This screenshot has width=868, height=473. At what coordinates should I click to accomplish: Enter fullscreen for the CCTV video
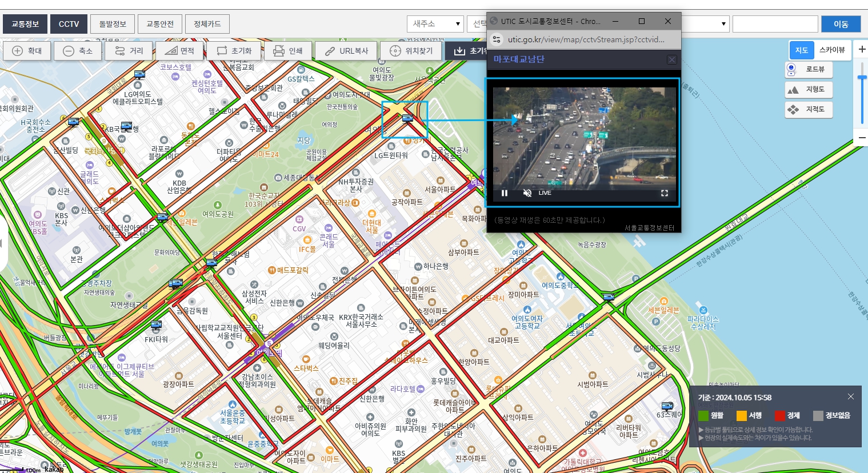(x=665, y=193)
